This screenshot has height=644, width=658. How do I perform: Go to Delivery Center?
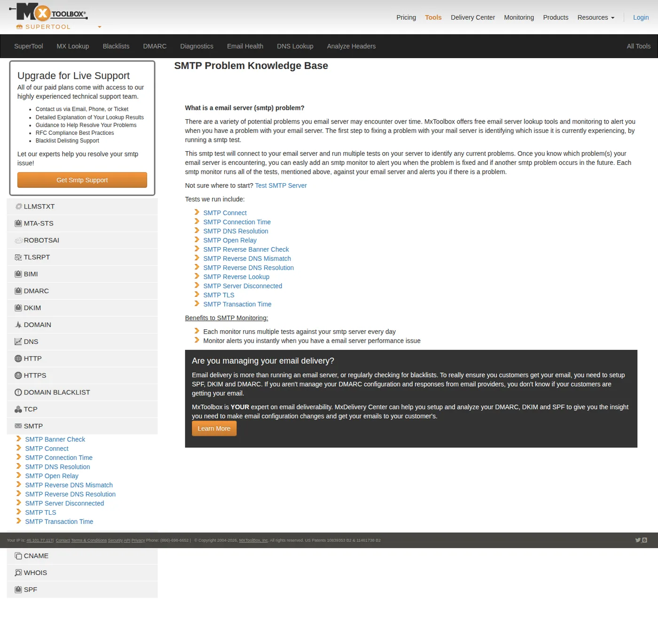[473, 17]
